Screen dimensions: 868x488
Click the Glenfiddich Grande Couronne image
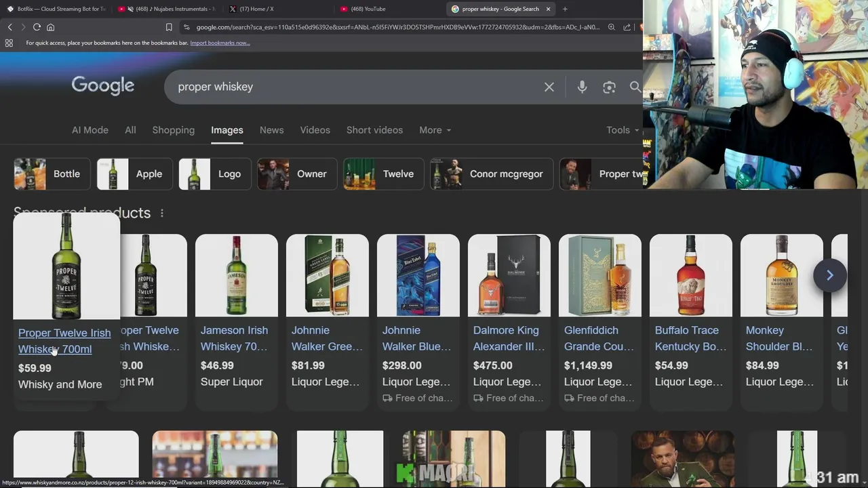click(x=600, y=275)
